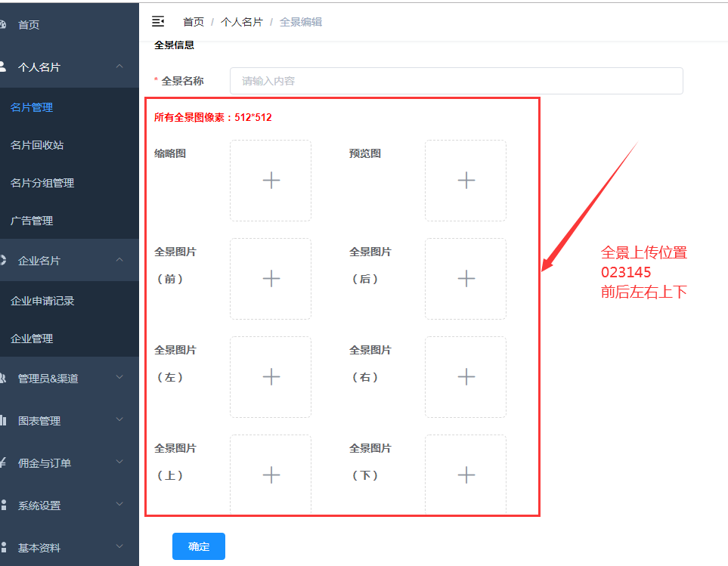Add the 全景图片（前）front image
Screen dimensions: 728x566
click(x=271, y=279)
